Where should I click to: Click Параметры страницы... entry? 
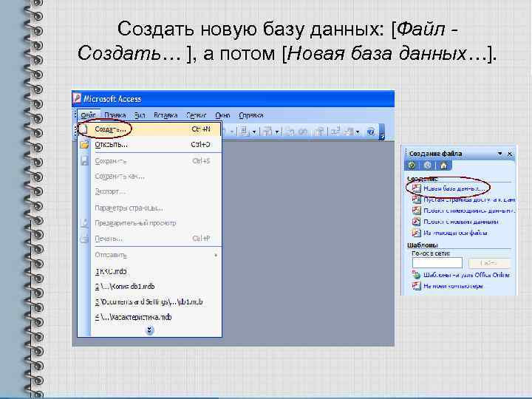tap(149, 208)
